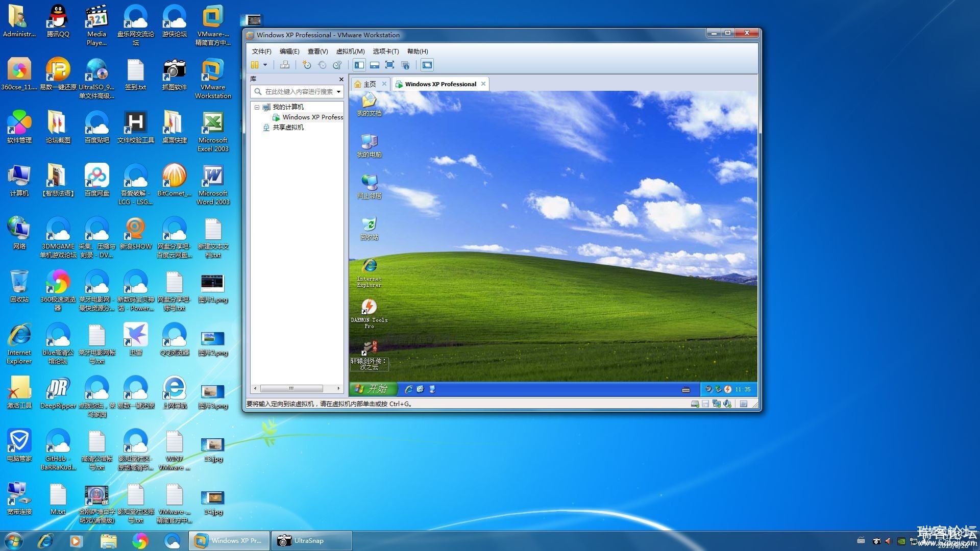The height and width of the screenshot is (551, 980).
Task: Click the XP 开始 start button
Action: [x=373, y=389]
